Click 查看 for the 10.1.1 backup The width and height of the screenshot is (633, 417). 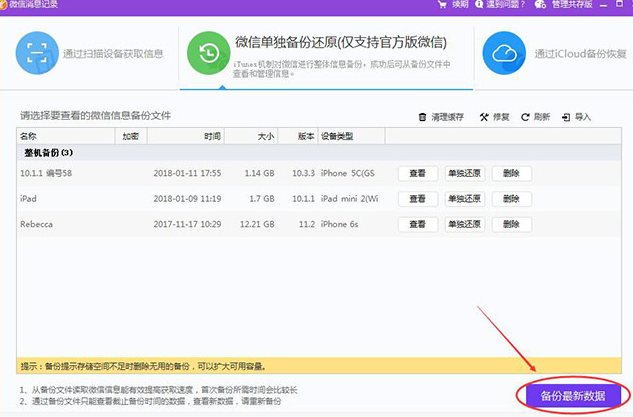point(418,173)
